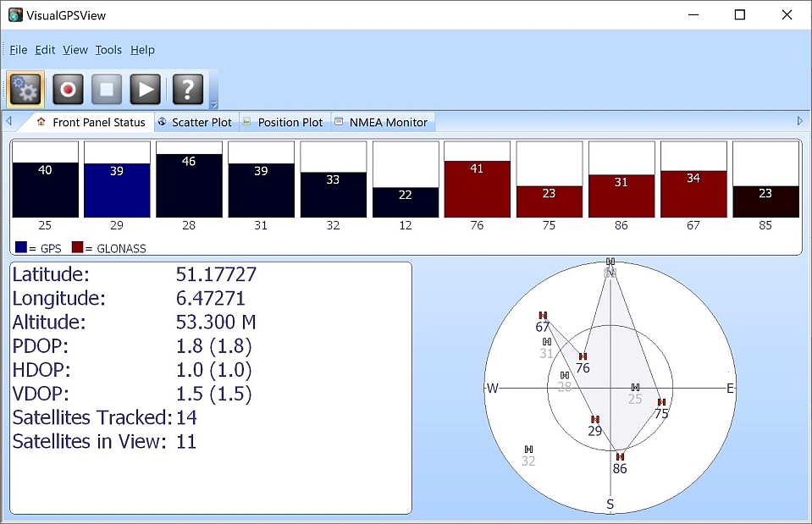Screen dimensions: 812x524
Task: Open the View menu
Action: click(x=75, y=50)
